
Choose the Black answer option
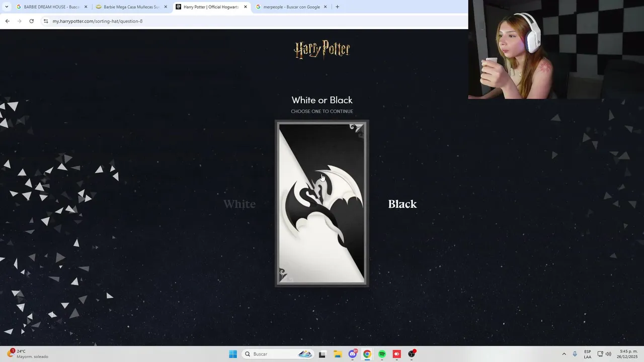point(403,204)
